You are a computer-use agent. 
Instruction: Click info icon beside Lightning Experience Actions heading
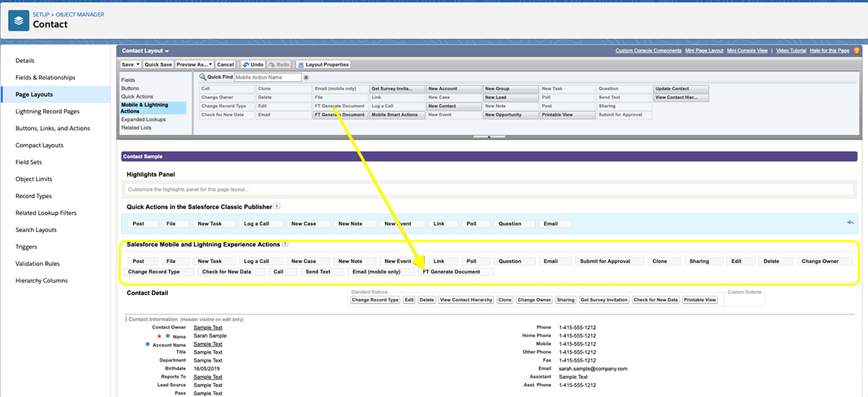285,244
